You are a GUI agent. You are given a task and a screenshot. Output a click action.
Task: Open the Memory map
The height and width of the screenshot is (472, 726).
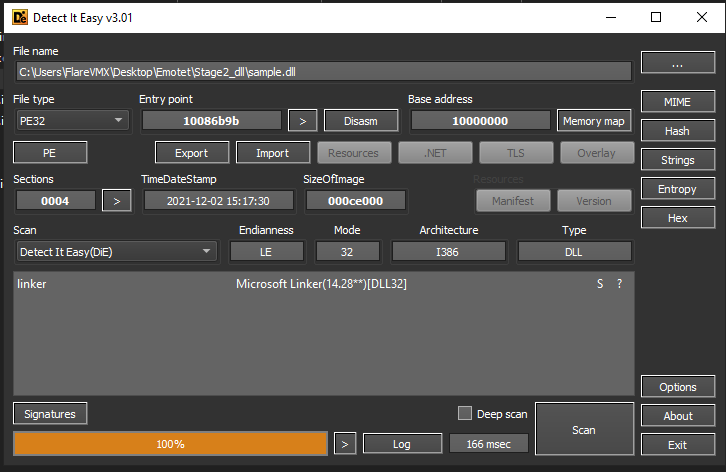[x=594, y=121]
